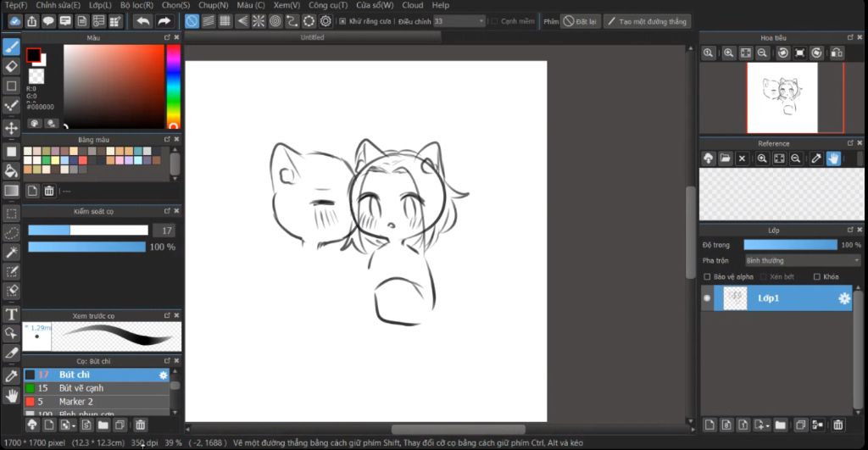Enable Khóa lock checkbox
This screenshot has width=868, height=450.
pos(816,277)
